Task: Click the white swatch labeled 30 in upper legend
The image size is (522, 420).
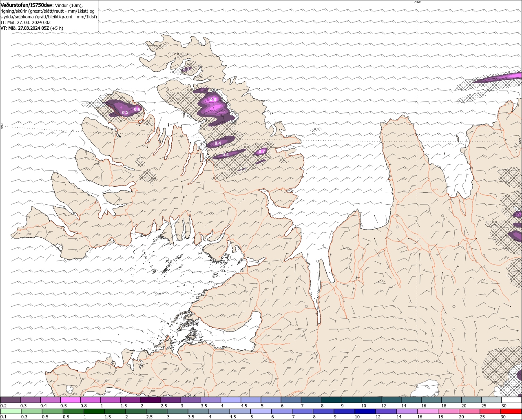Action: pos(512,400)
